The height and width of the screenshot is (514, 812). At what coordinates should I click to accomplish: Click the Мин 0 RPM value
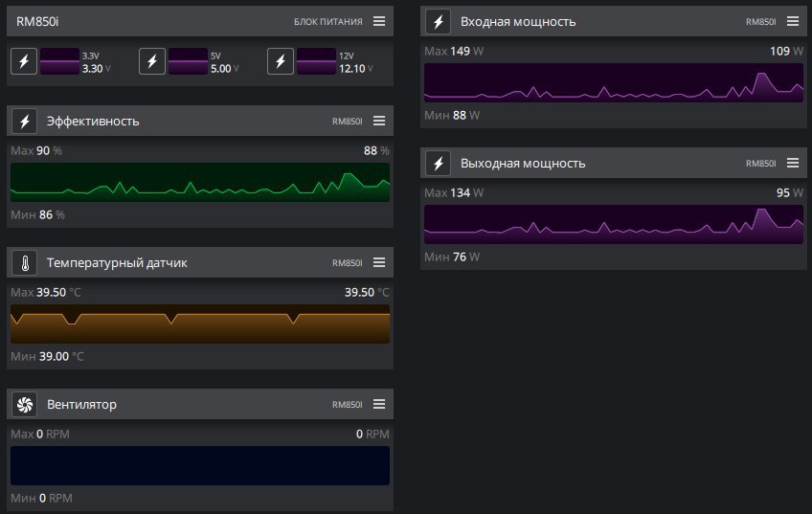coord(41,498)
